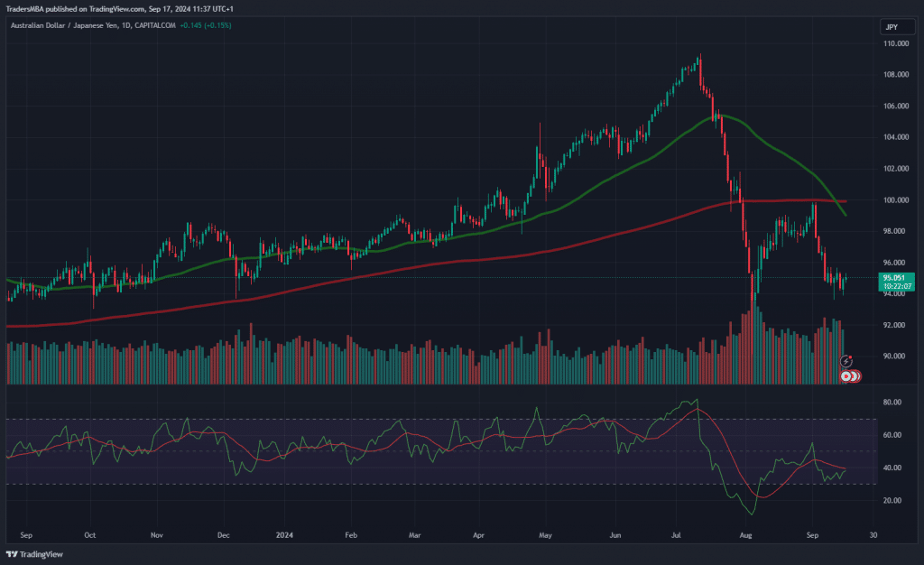Click the Aug label on time axis
This screenshot has width=924, height=565.
click(744, 534)
